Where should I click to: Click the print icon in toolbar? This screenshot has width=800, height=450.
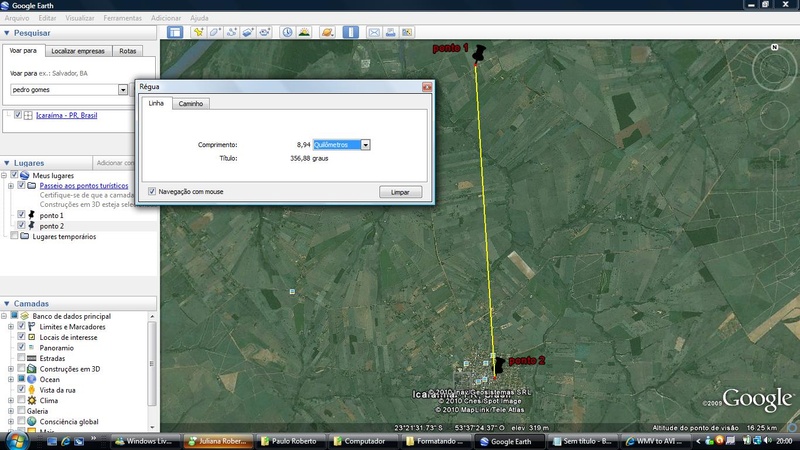[x=392, y=32]
